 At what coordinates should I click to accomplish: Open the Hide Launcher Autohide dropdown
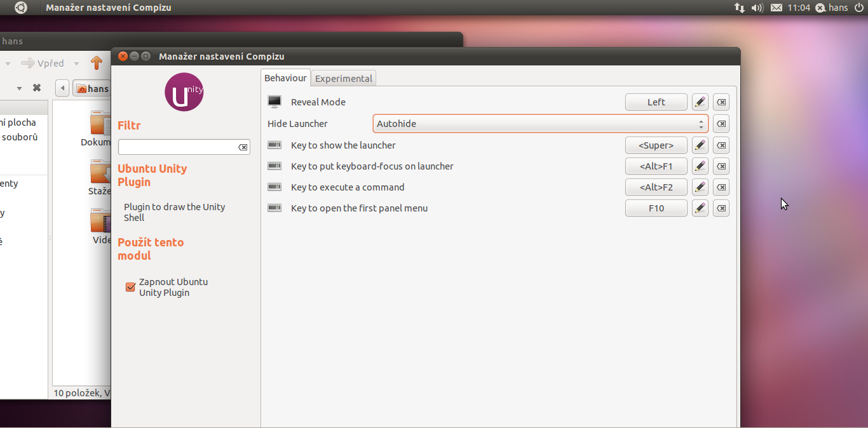coord(540,124)
